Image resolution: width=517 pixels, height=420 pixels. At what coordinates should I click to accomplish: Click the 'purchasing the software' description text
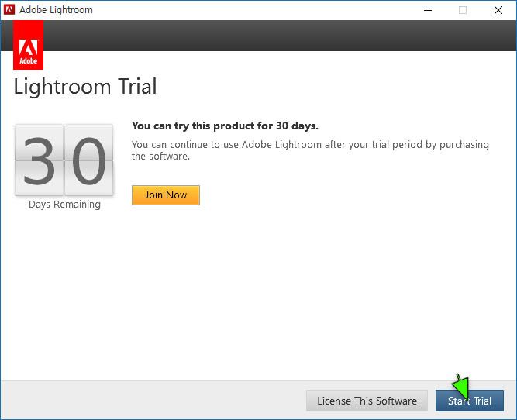[x=310, y=150]
